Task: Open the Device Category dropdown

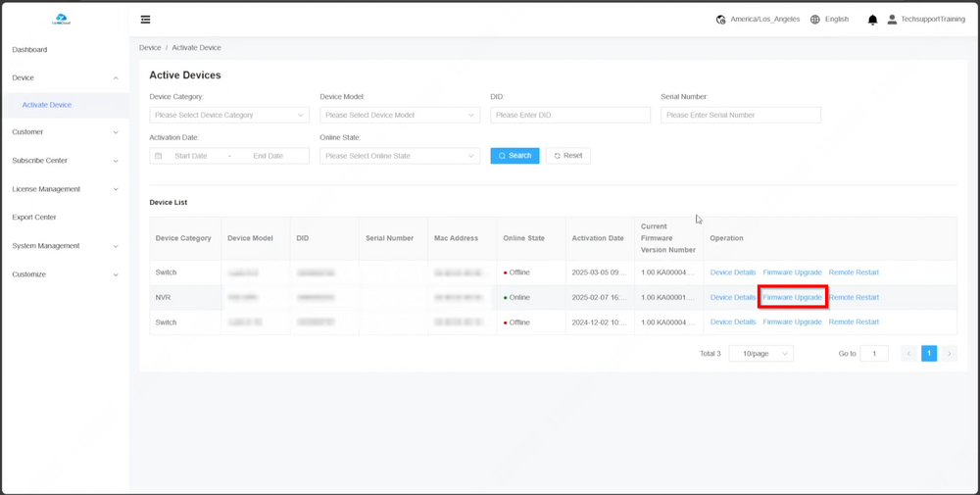Action: coord(228,115)
